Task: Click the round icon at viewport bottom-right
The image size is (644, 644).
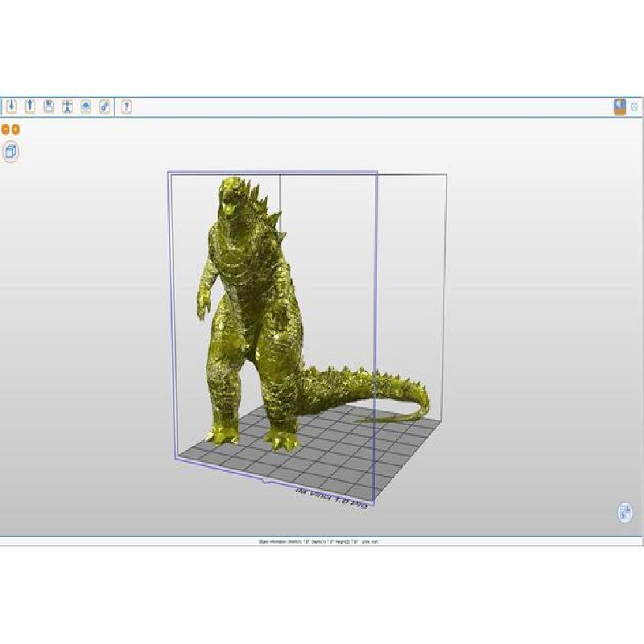Action: [x=625, y=512]
